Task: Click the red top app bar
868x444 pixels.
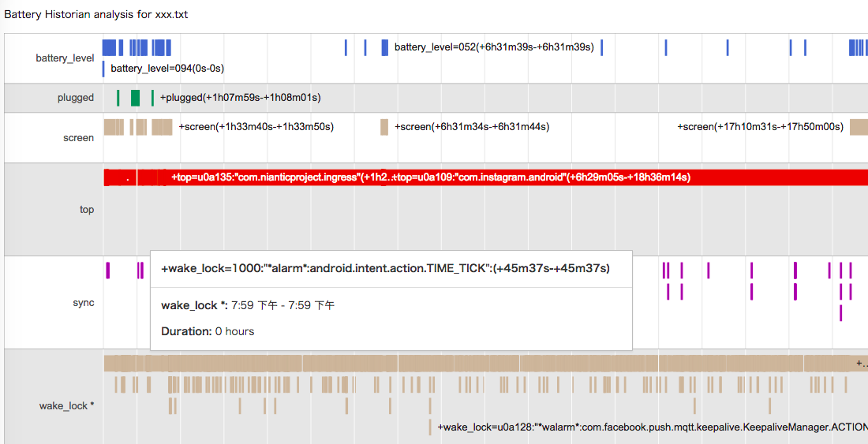Action: point(486,177)
